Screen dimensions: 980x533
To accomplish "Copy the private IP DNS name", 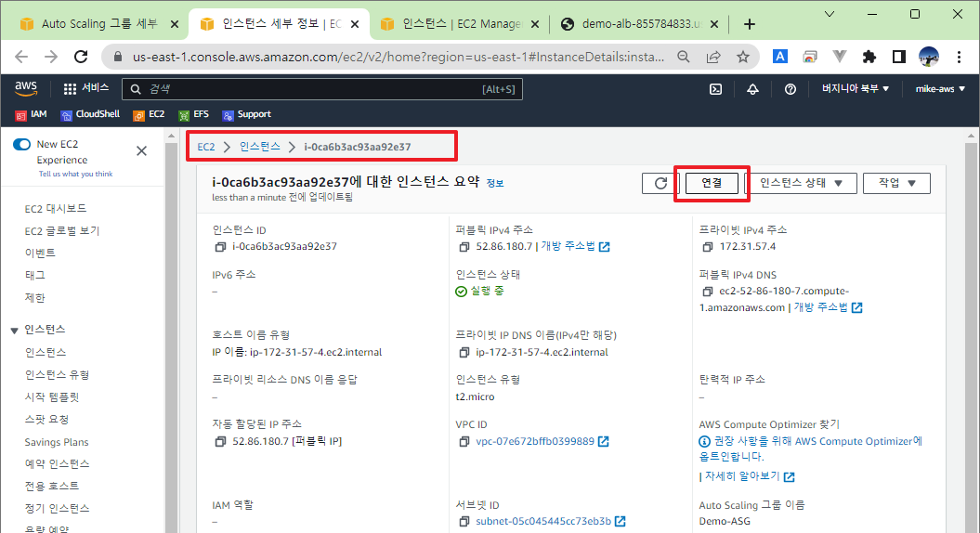I will click(x=464, y=353).
